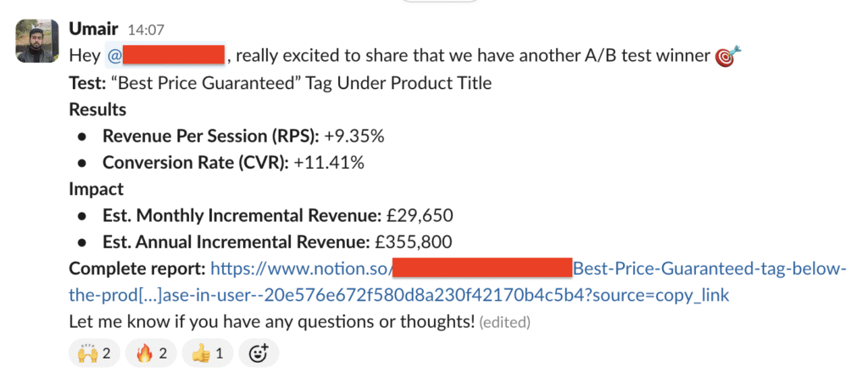Image resolution: width=868 pixels, height=383 pixels.
Task: Open Umair's profile picture avatar
Action: point(36,41)
